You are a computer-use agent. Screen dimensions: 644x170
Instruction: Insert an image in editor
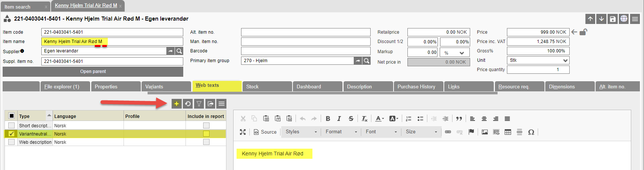tap(485, 132)
